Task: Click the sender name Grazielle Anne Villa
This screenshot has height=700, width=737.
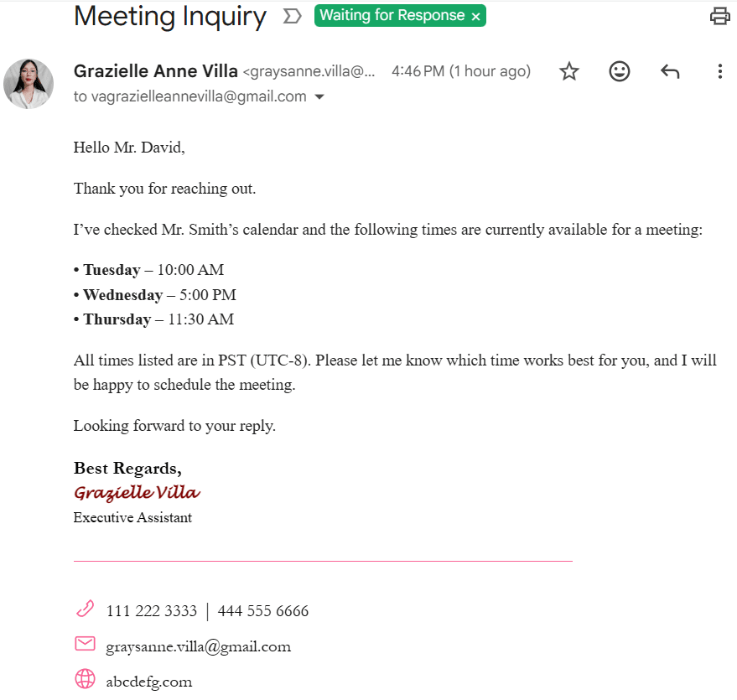Action: (156, 71)
